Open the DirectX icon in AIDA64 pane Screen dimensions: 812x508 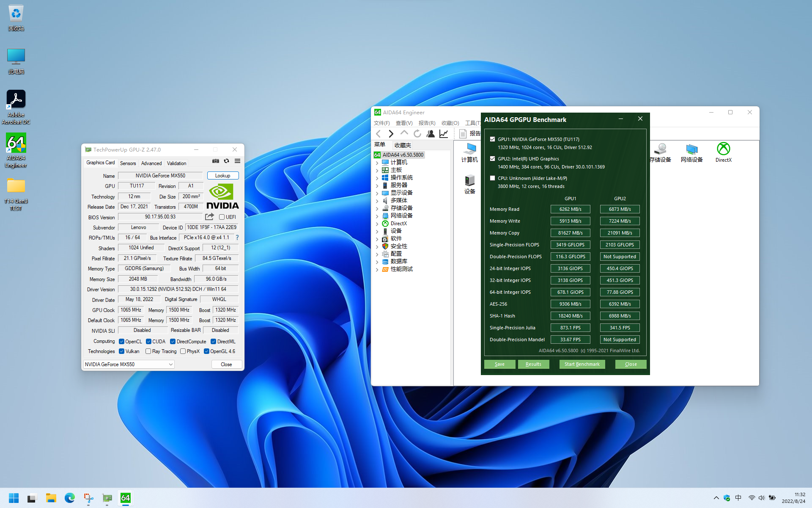tap(724, 153)
